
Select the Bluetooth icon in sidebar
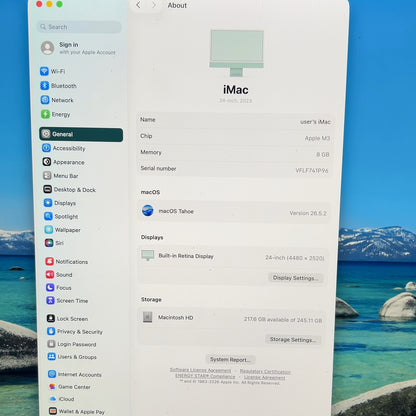tap(45, 86)
